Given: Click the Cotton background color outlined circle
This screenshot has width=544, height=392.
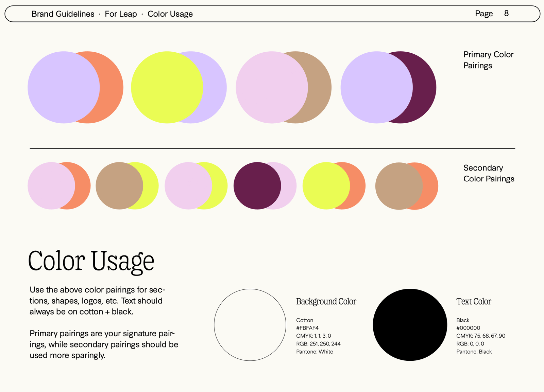Looking at the screenshot, I should click(x=250, y=325).
